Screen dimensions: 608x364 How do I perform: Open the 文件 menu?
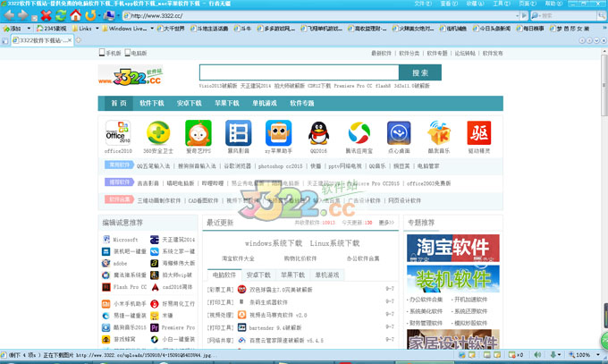click(x=422, y=4)
